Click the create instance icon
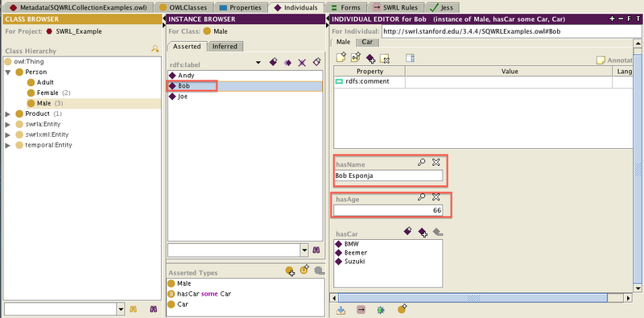 [x=273, y=62]
